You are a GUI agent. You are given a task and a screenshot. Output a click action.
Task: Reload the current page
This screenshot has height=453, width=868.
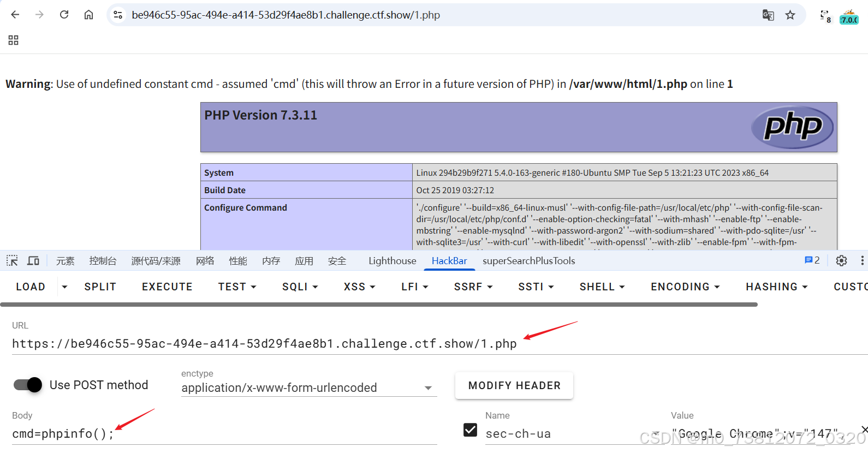(64, 15)
